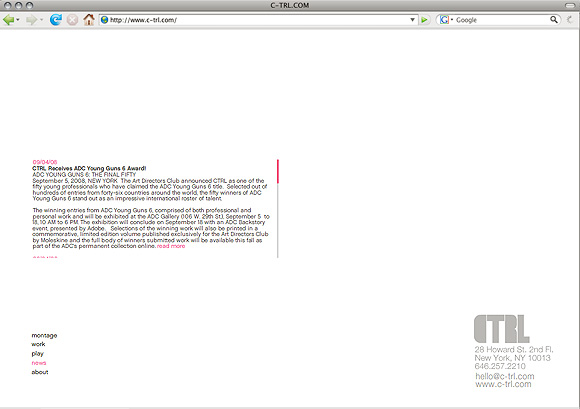
Task: Click the site globe icon in address bar
Action: point(105,20)
